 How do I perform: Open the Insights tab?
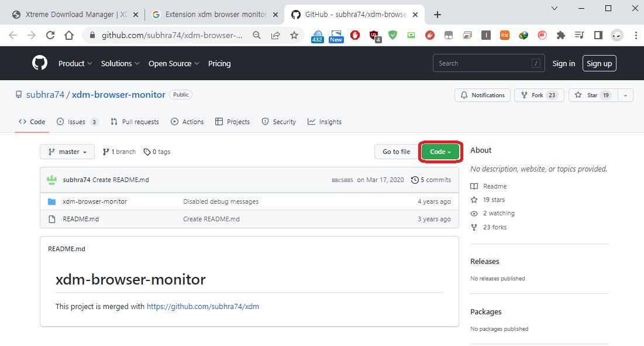[x=325, y=122]
